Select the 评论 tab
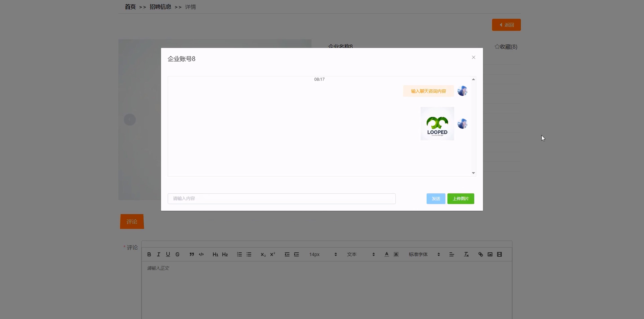Viewport: 644px width, 319px height. tap(132, 222)
